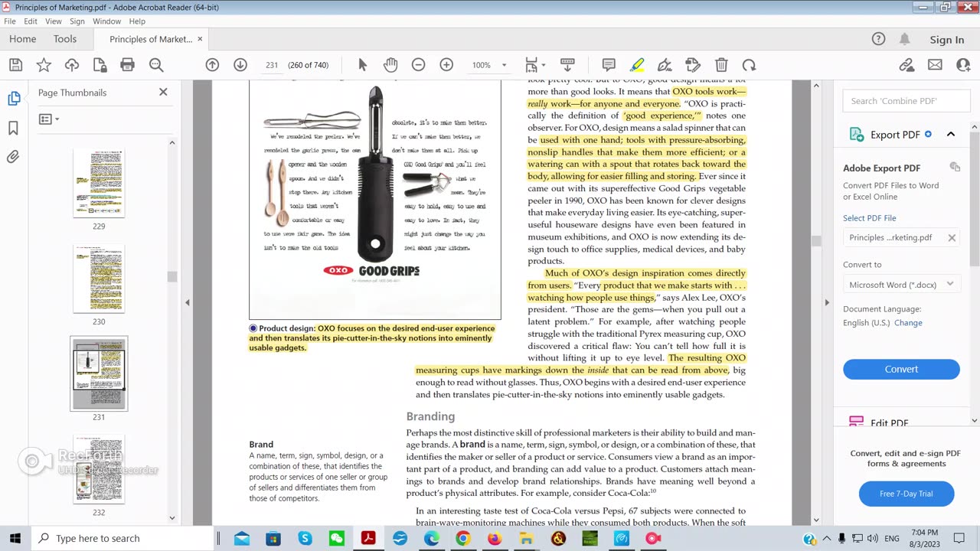Viewport: 980px width, 551px height.
Task: Click the Change document language link
Action: (x=908, y=323)
